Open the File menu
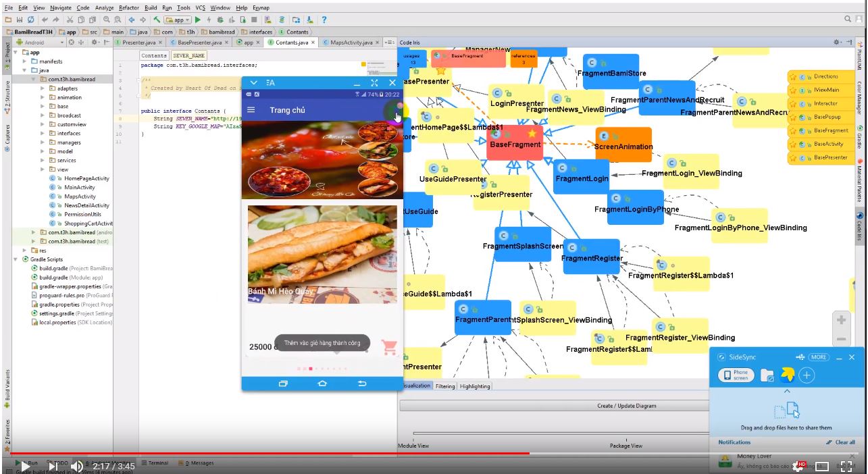The width and height of the screenshot is (868, 474). tap(9, 7)
